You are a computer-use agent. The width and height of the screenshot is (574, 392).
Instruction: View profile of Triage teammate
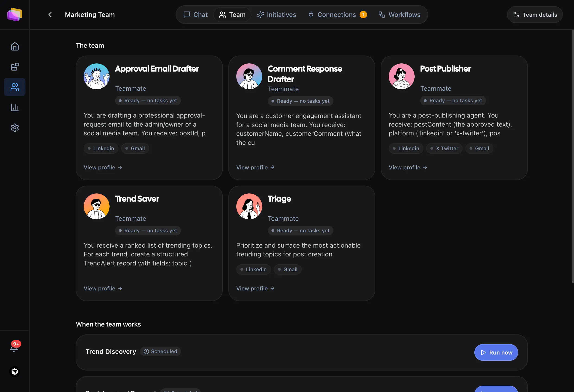[256, 289]
